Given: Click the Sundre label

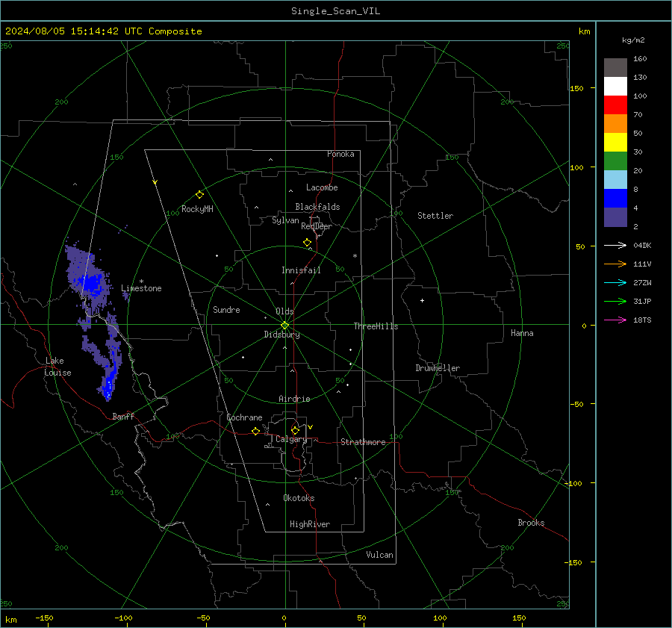Looking at the screenshot, I should (x=226, y=310).
